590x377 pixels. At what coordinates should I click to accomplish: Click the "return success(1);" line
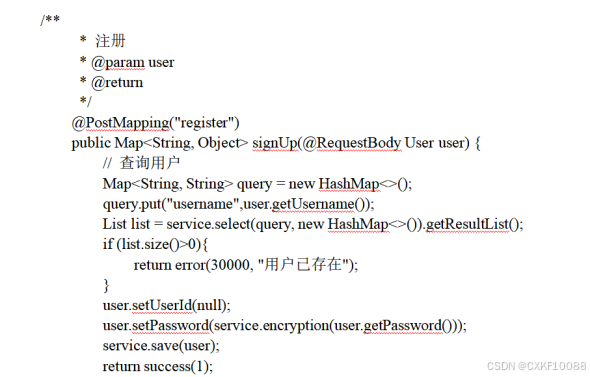point(158,366)
